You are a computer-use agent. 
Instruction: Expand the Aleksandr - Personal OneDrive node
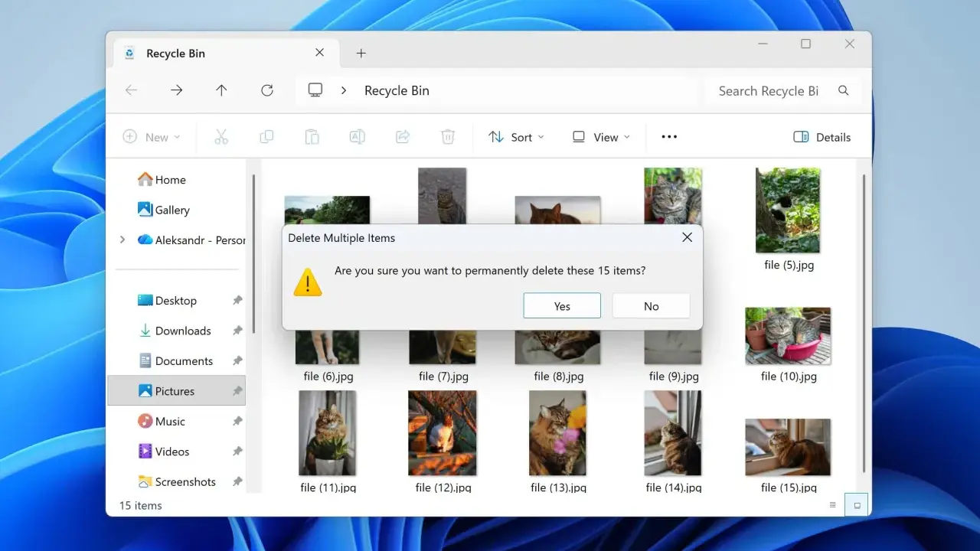tap(122, 240)
